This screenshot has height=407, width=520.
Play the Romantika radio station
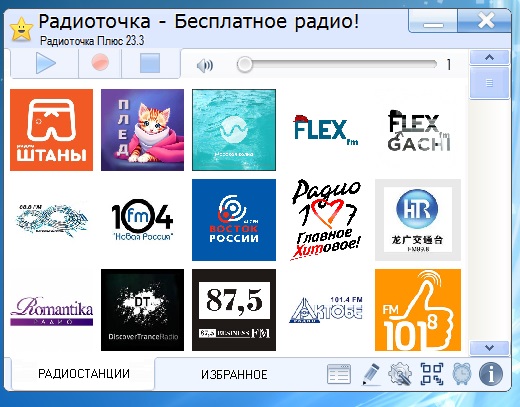pos(51,310)
